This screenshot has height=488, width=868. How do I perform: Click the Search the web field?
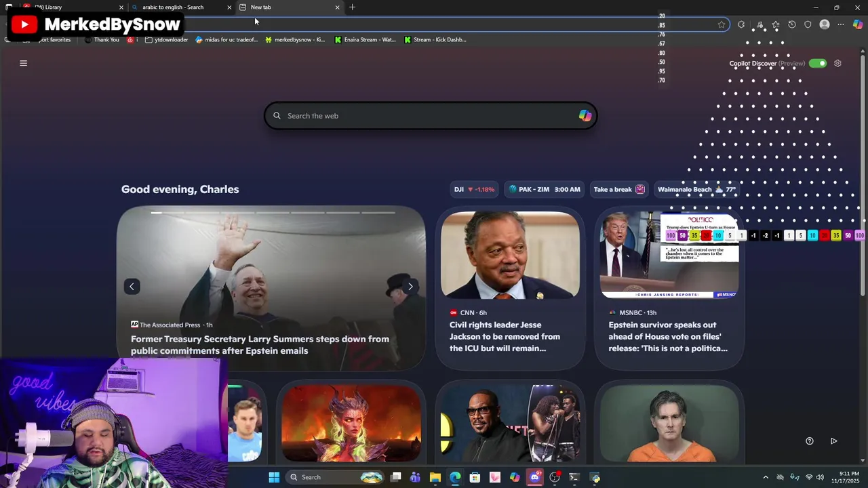431,116
